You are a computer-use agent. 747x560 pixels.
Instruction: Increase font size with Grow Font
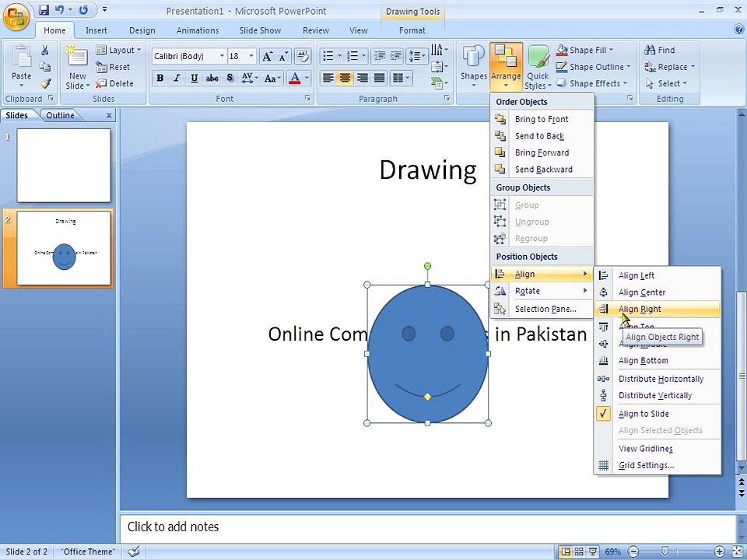click(x=267, y=57)
